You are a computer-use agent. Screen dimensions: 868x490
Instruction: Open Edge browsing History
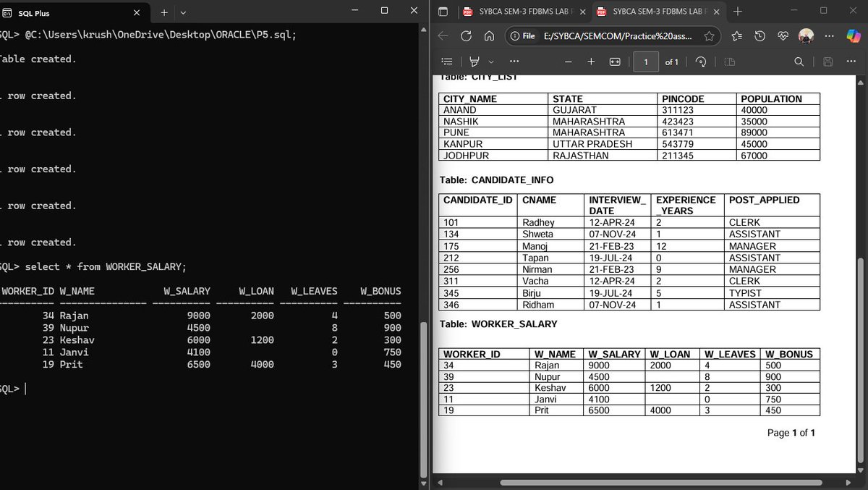click(x=759, y=36)
